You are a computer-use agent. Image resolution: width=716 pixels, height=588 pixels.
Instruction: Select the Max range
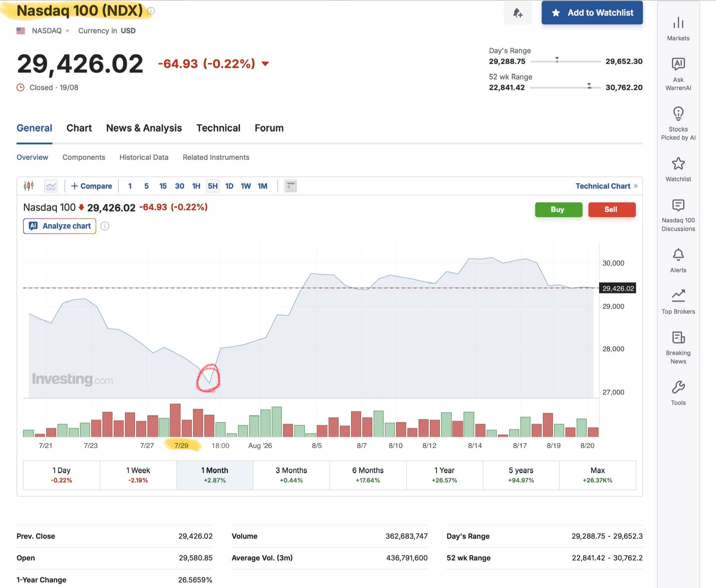pos(597,475)
